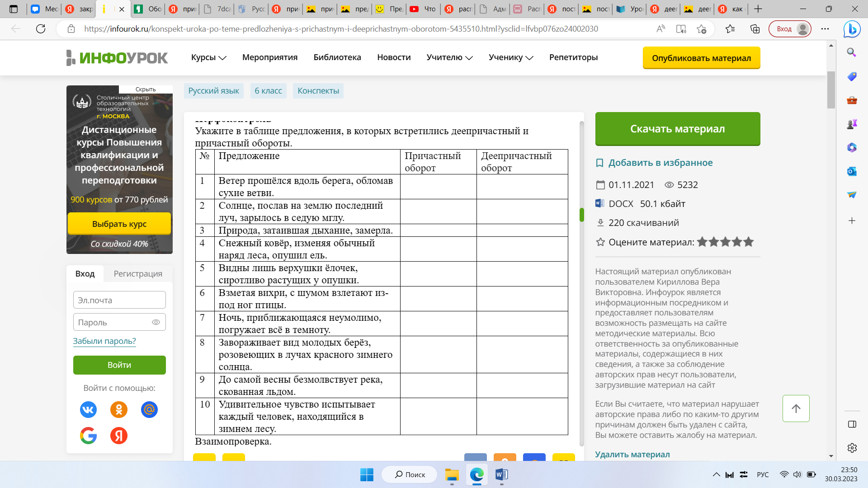Image resolution: width=868 pixels, height=488 pixels.
Task: Click Удалить материал link
Action: (632, 455)
